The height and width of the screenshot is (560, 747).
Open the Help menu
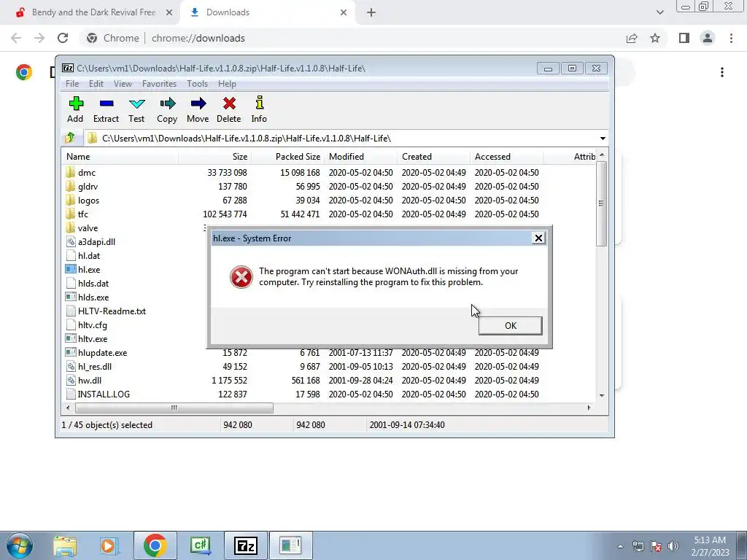(x=227, y=84)
